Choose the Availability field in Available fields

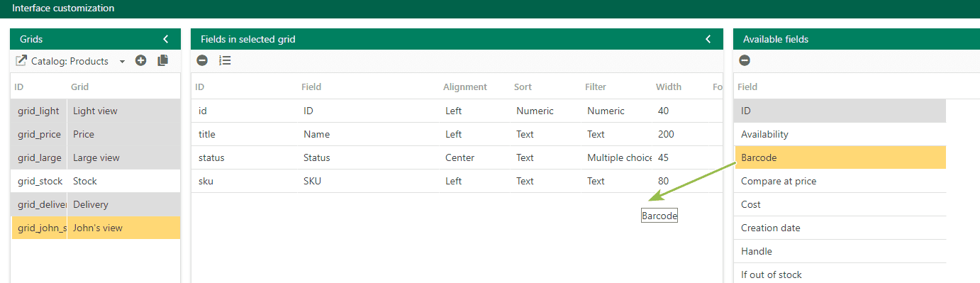point(840,134)
